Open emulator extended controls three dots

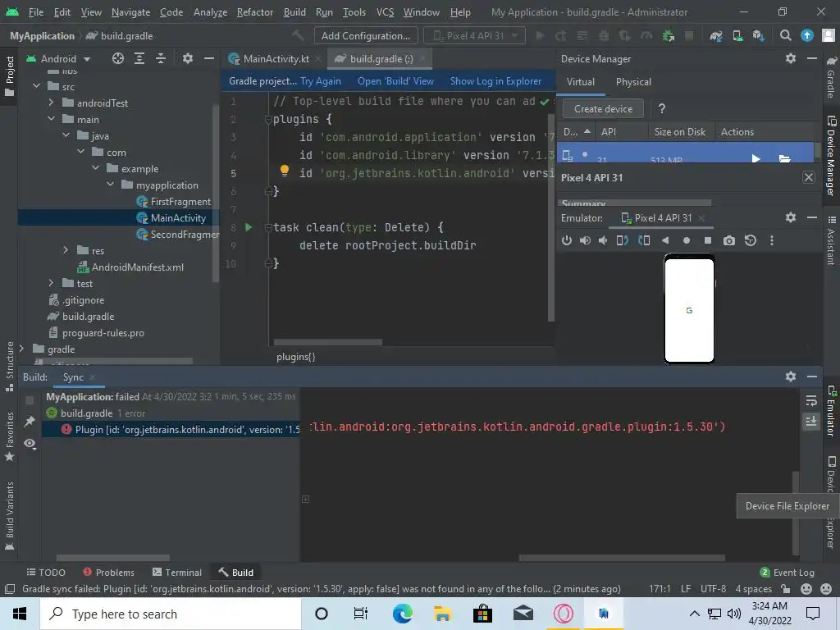772,240
